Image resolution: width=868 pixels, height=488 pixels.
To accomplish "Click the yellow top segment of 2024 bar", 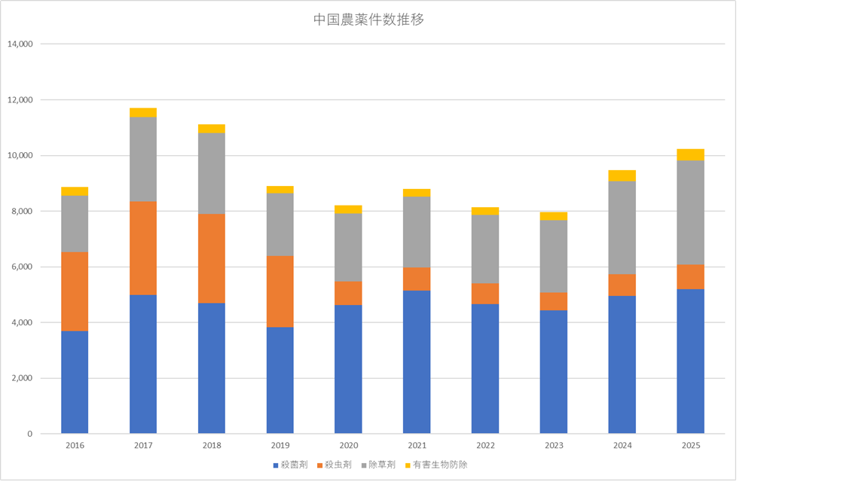I will click(x=622, y=175).
